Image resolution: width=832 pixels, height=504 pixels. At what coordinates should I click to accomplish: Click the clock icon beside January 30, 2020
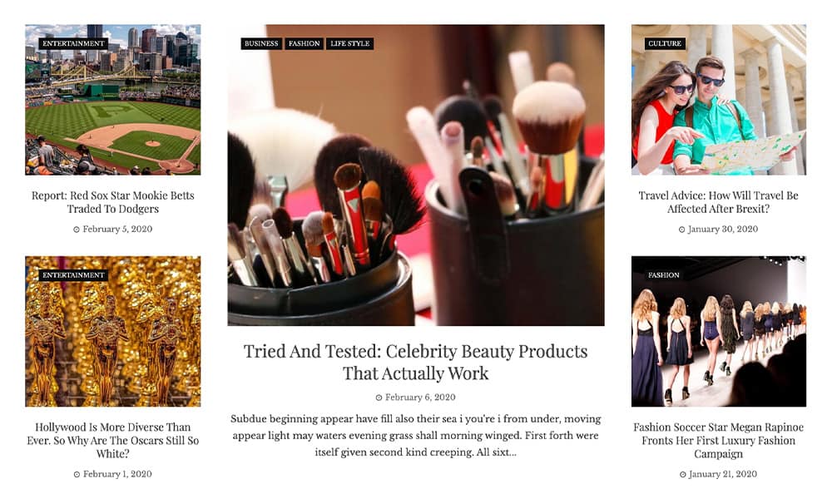pos(682,230)
